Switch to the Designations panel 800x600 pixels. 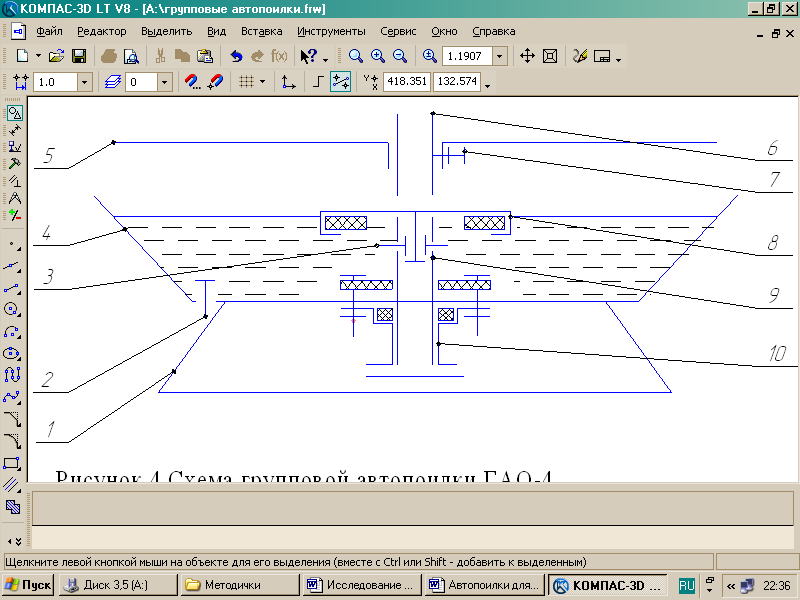(14, 147)
